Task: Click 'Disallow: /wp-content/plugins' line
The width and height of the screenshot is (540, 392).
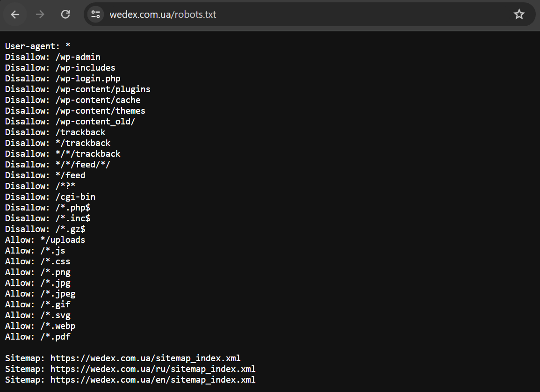Action: pyautogui.click(x=78, y=89)
